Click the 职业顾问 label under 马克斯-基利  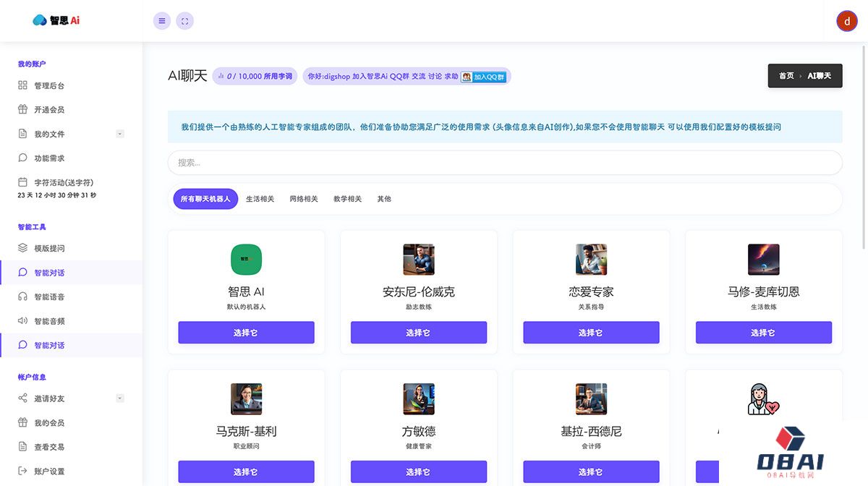(246, 446)
